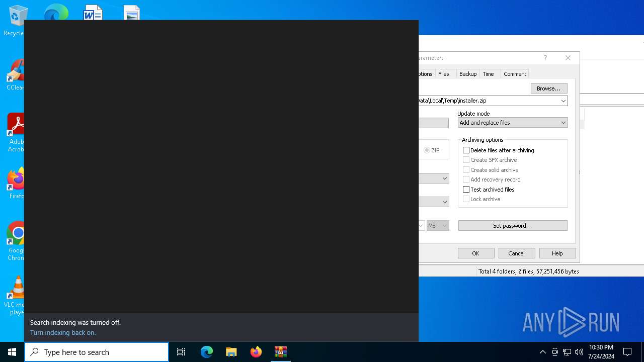Select the Recycle Bin desktop icon

pos(16,21)
